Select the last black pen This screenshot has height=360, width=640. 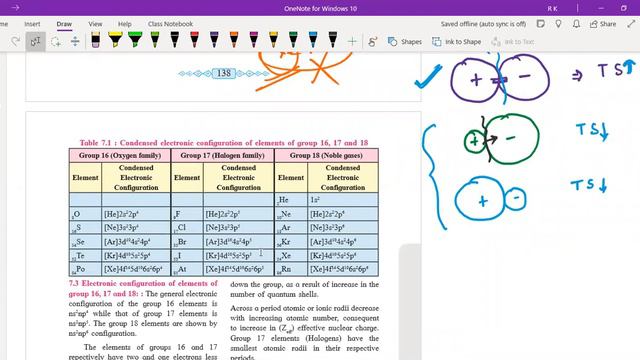coord(333,40)
